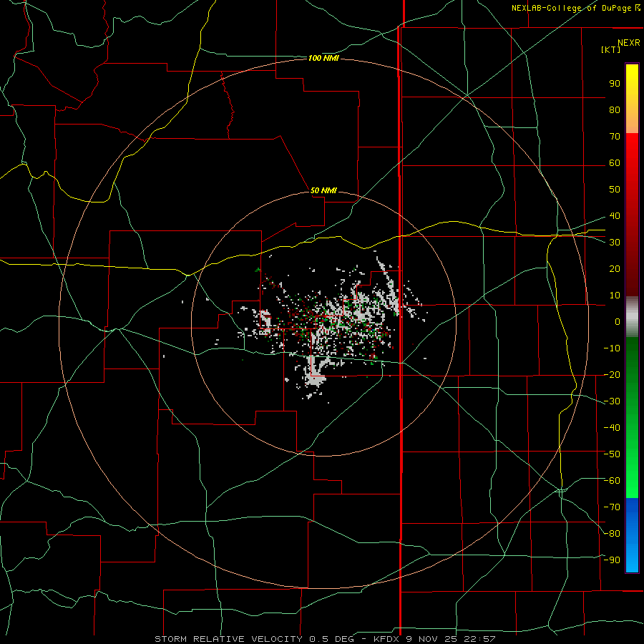Click the 0.5 DEG elevation text
This screenshot has width=644, height=644.
(x=331, y=639)
